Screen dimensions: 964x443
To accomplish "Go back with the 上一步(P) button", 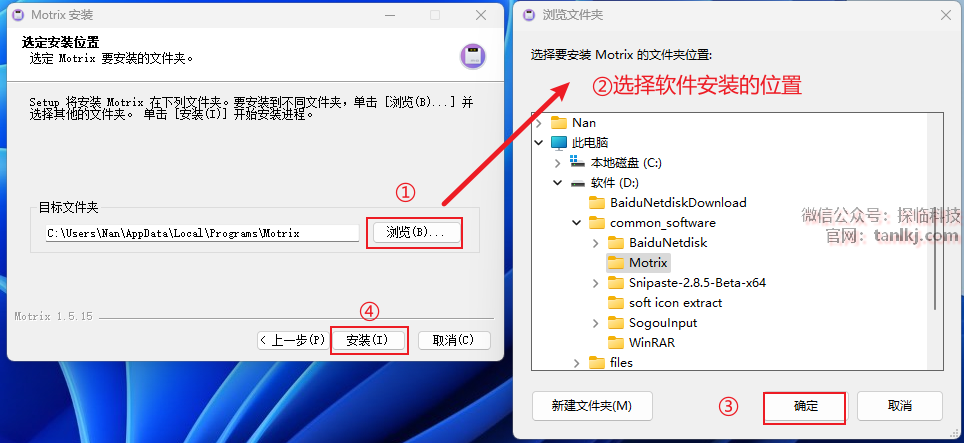I will (293, 340).
